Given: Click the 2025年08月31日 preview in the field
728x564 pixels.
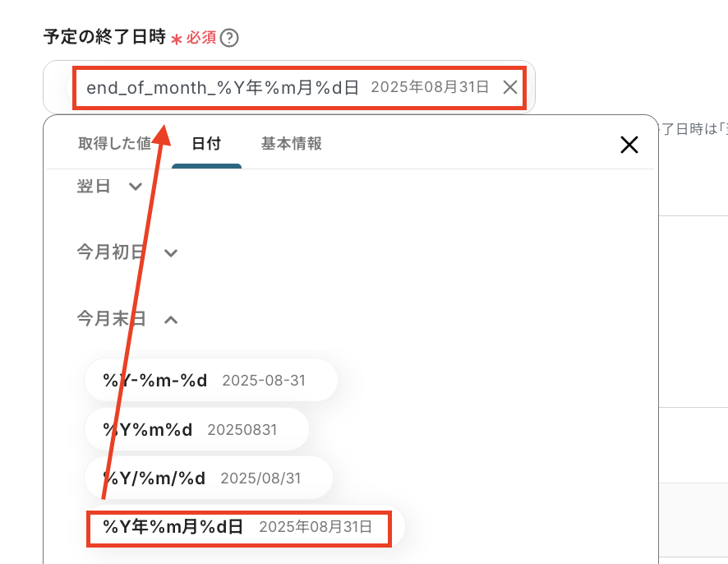Looking at the screenshot, I should (x=430, y=87).
